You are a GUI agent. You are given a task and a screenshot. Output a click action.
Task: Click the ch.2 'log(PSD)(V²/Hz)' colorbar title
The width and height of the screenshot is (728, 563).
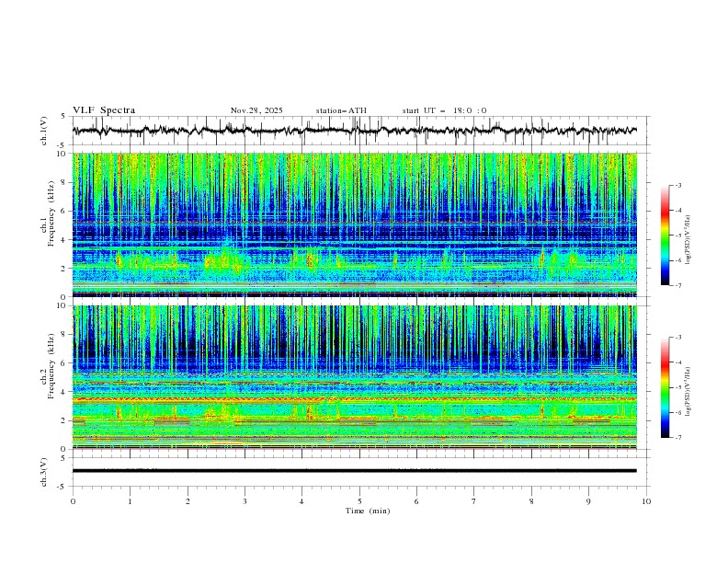coord(689,392)
